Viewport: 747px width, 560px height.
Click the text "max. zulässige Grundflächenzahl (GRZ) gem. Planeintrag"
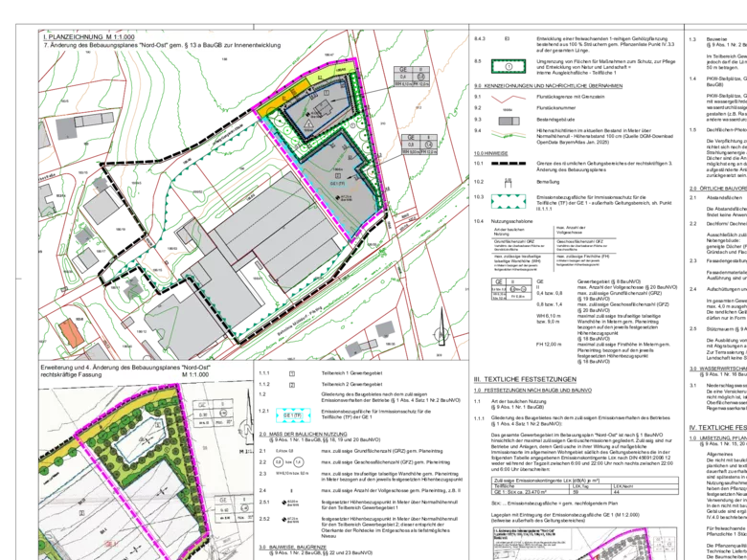pos(382,451)
